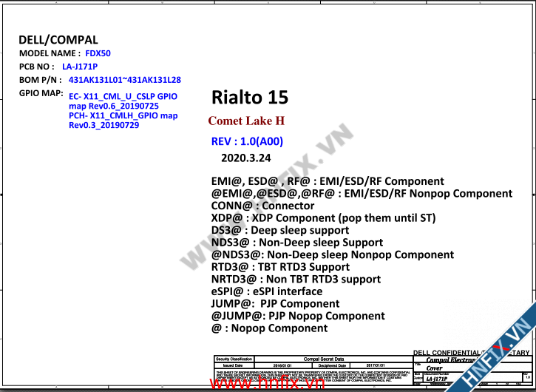Select the Cover title field in title block
This screenshot has height=392, width=536.
(435, 368)
